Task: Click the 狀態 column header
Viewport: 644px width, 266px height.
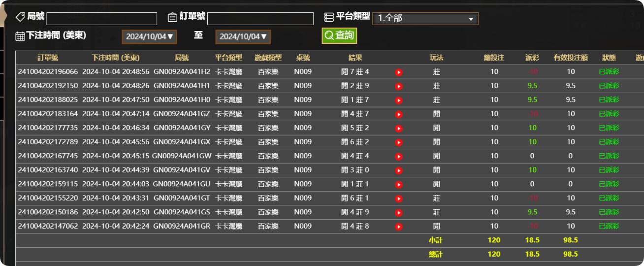Action: [609, 58]
